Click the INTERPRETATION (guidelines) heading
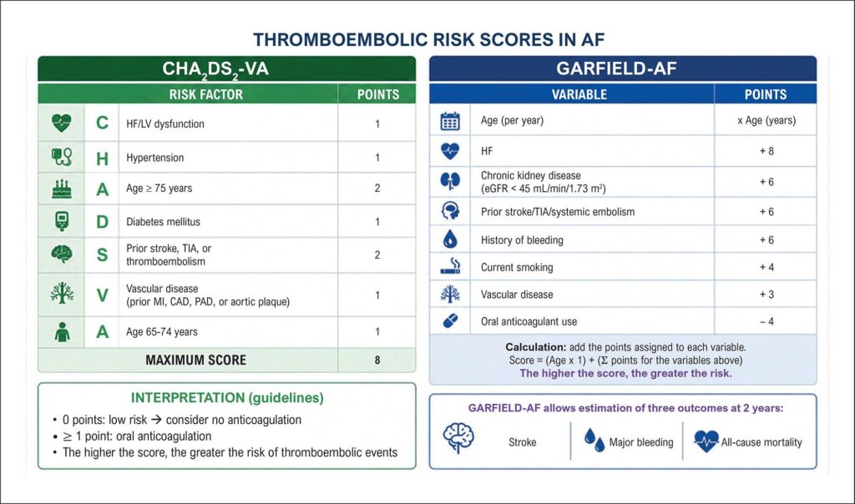Viewport: 855px width, 504px height. (x=227, y=398)
